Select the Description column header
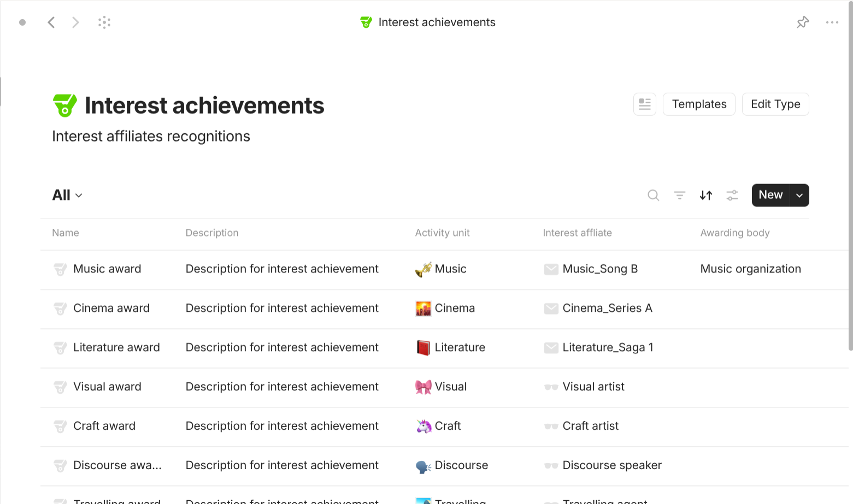The image size is (853, 504). [212, 233]
